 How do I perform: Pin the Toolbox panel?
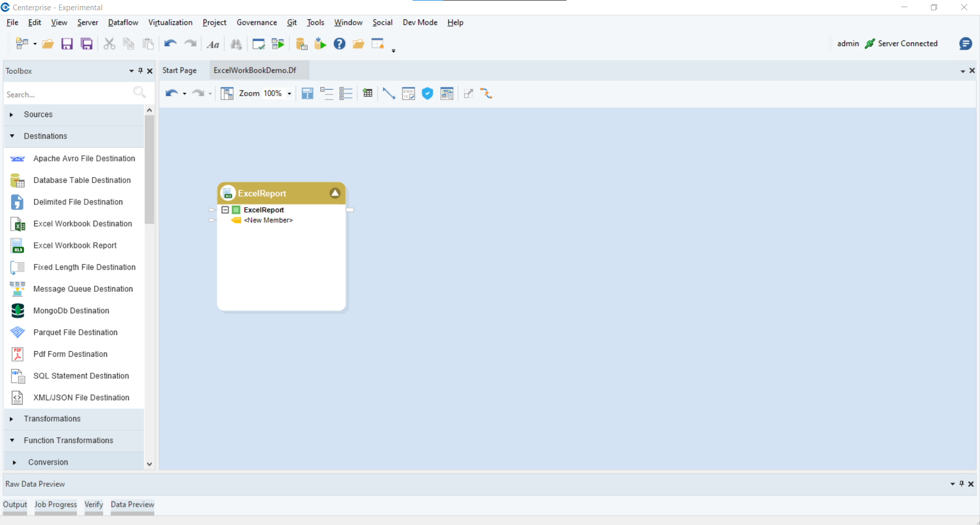coord(141,71)
